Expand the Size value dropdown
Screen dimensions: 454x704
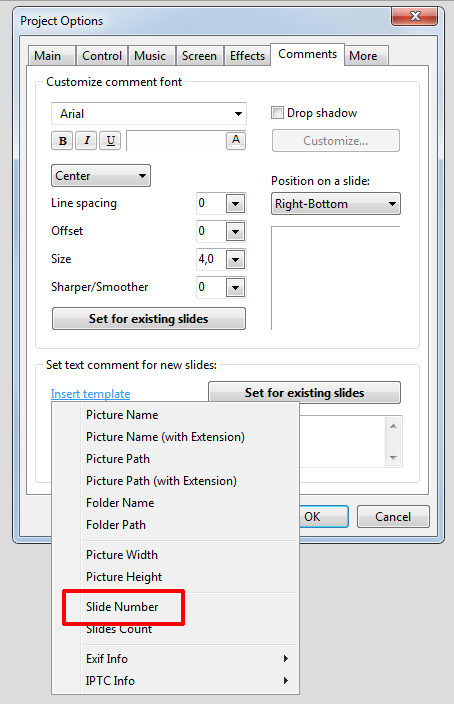pos(235,260)
